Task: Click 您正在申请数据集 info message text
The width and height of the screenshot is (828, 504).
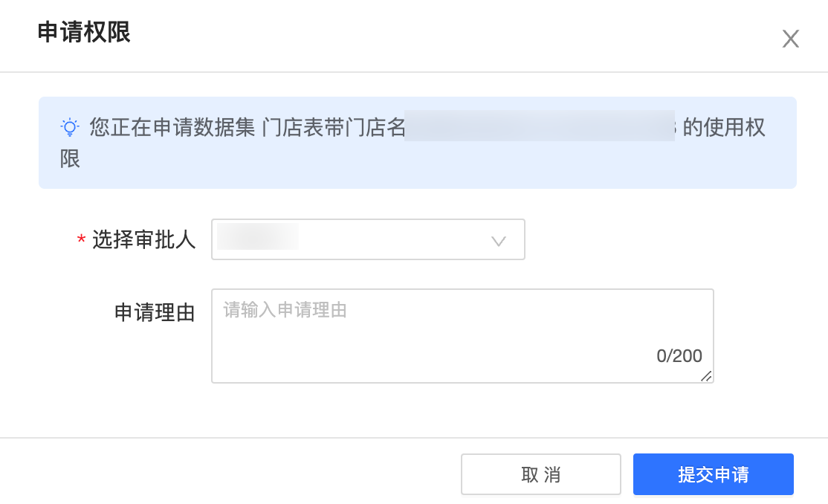Action: click(172, 127)
